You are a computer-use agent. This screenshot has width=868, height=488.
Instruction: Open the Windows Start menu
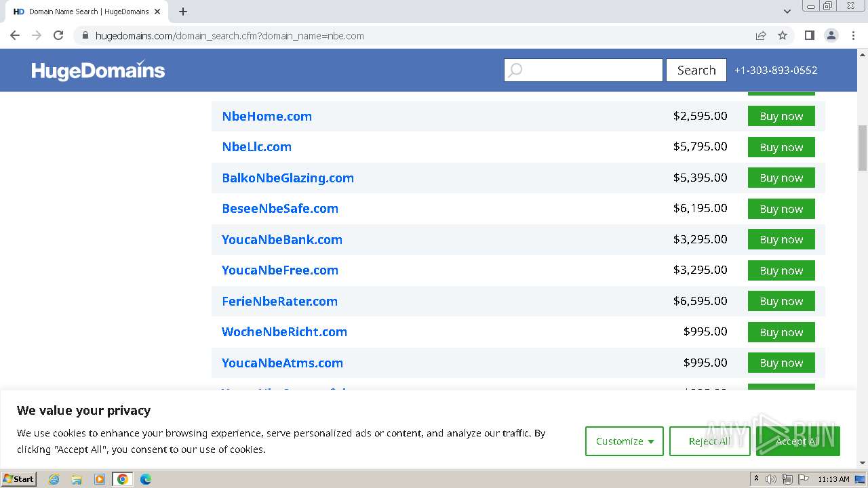19,479
